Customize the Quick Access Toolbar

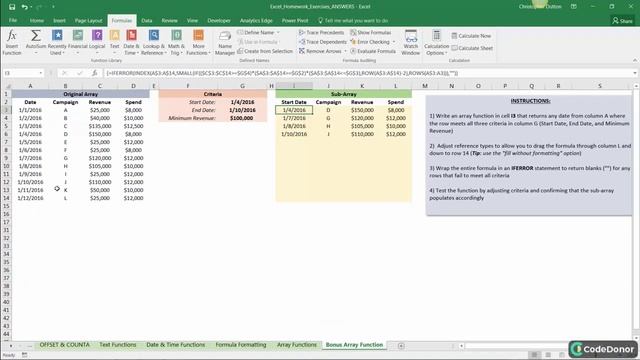pos(53,7)
